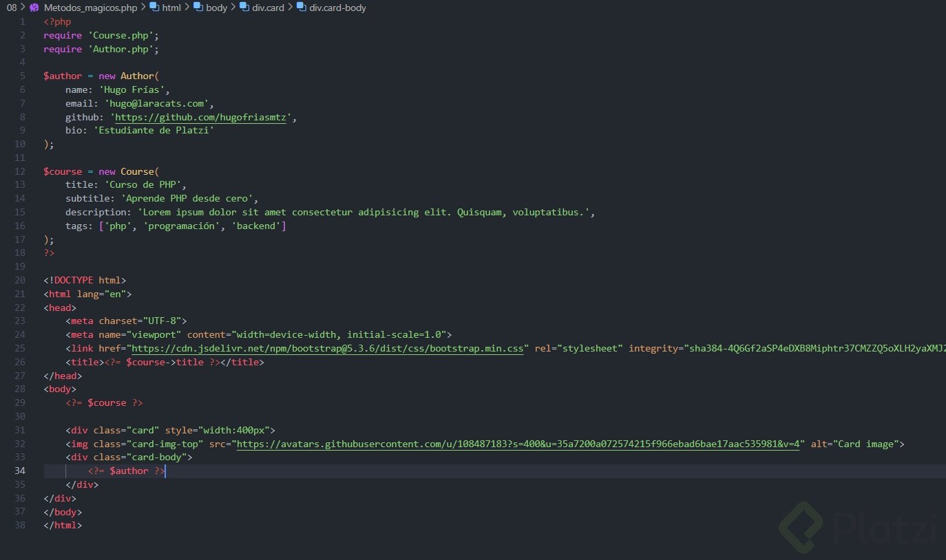Click the closing </body> tag
The height and width of the screenshot is (560, 946).
[x=63, y=512]
